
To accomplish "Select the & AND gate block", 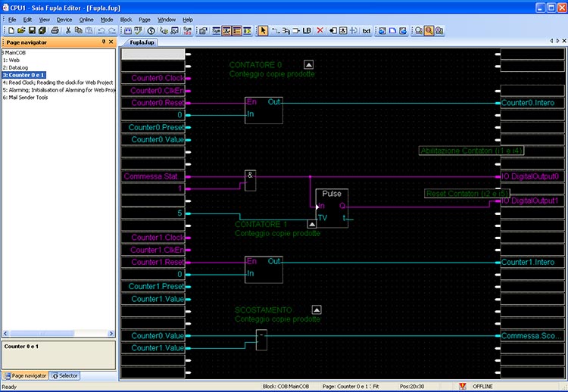I will [x=251, y=180].
